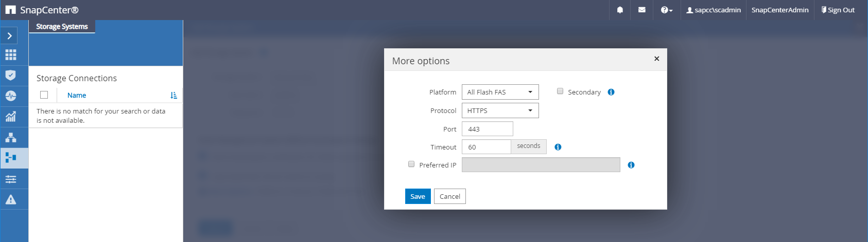868x242 pixels.
Task: Open the Reports chart icon
Action: (11, 117)
